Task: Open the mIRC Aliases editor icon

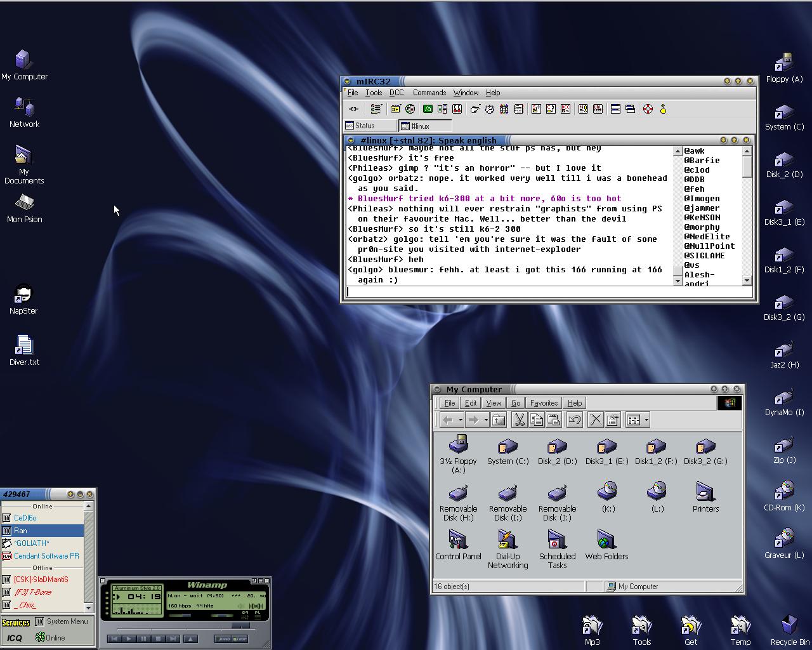Action: 428,109
